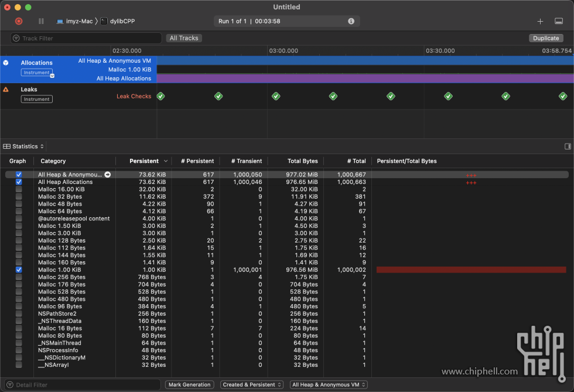Select the Leaks warning triangle icon
Screen dimensions: 574x392
tap(6, 90)
